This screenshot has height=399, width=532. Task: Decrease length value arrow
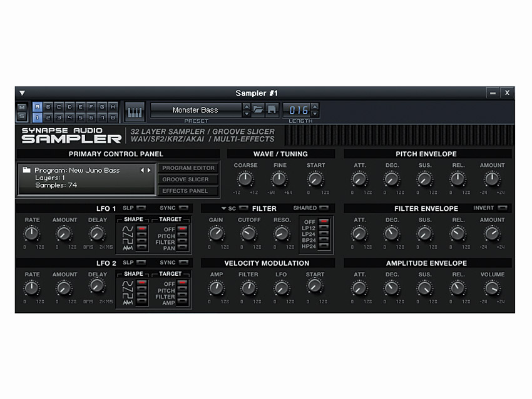coord(315,114)
